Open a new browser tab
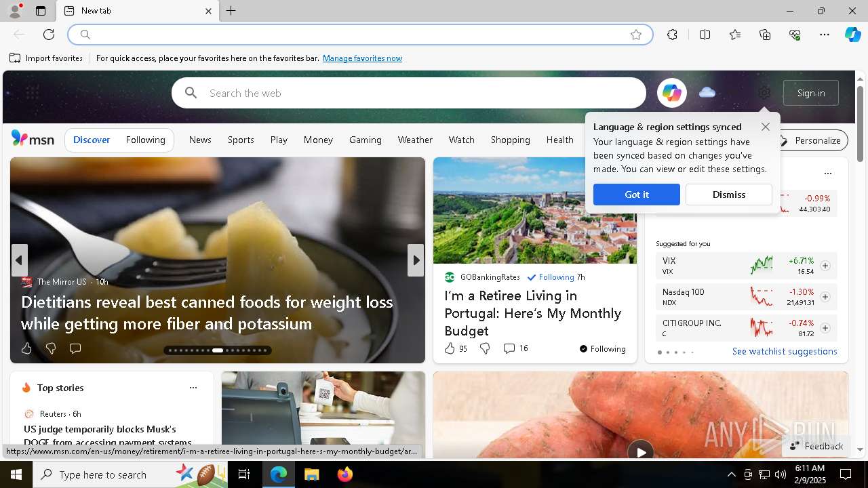Image resolution: width=868 pixels, height=488 pixels. (231, 11)
